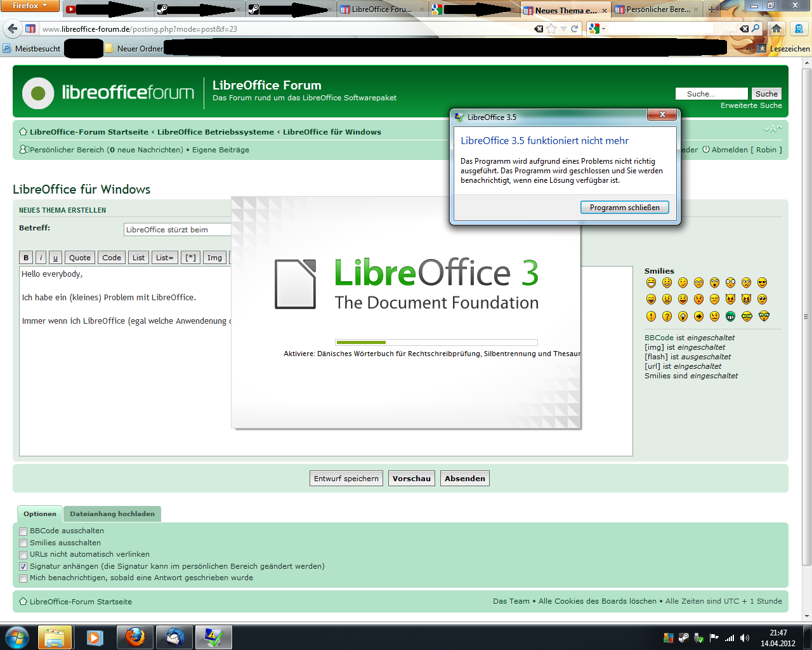Insert List BBCode tag

coord(138,258)
